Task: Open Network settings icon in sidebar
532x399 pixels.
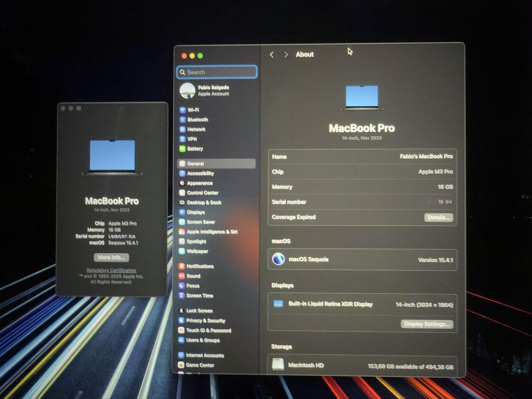Action: pos(182,129)
